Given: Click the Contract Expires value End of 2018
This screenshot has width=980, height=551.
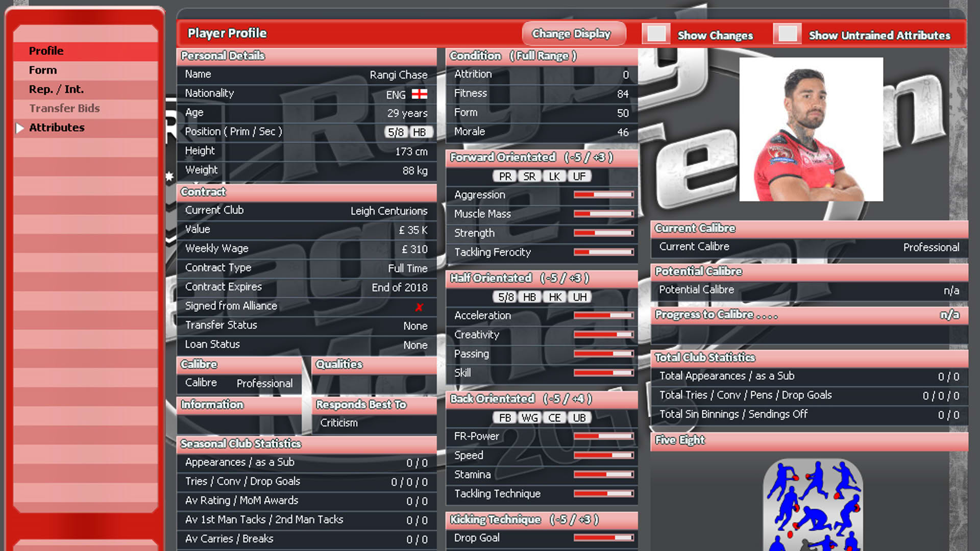Looking at the screenshot, I should 400,288.
